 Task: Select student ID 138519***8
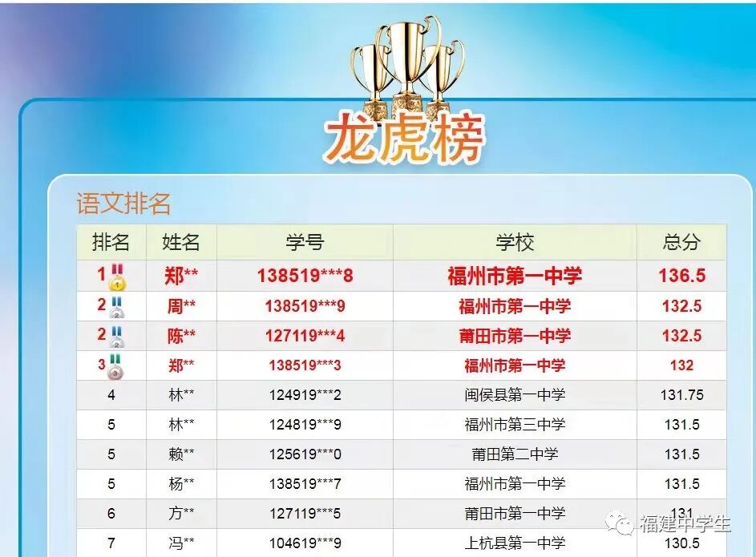(305, 276)
